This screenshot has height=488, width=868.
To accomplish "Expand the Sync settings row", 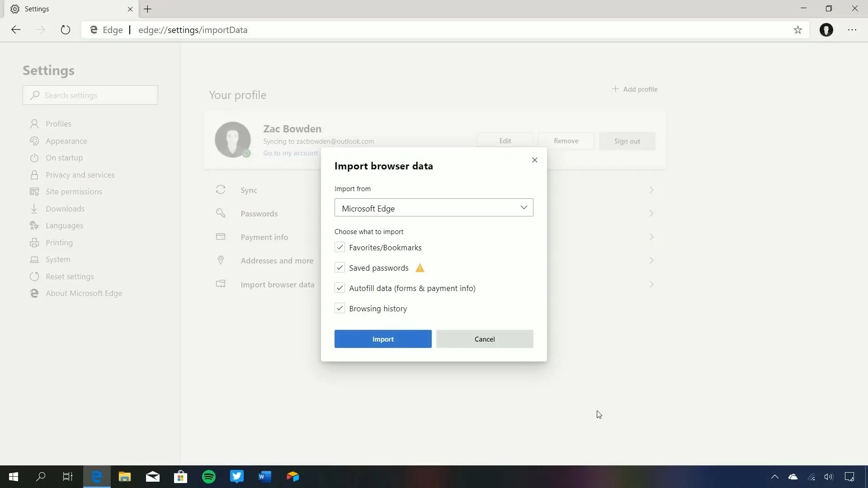I will click(651, 190).
